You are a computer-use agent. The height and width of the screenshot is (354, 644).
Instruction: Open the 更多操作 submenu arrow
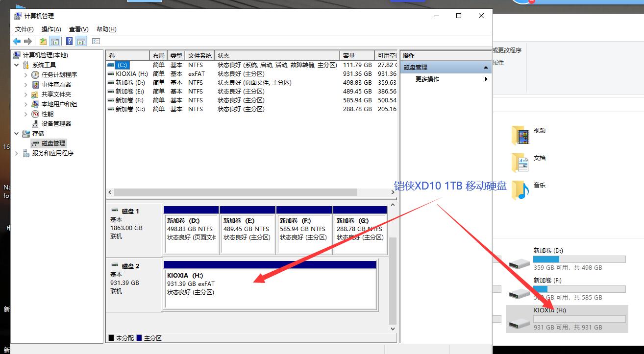point(486,79)
